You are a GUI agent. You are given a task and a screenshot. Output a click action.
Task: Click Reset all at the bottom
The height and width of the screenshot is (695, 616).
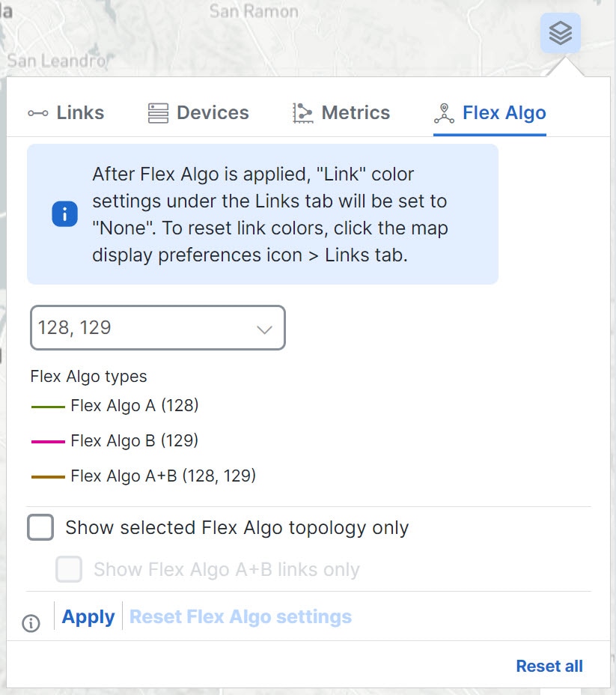point(549,666)
